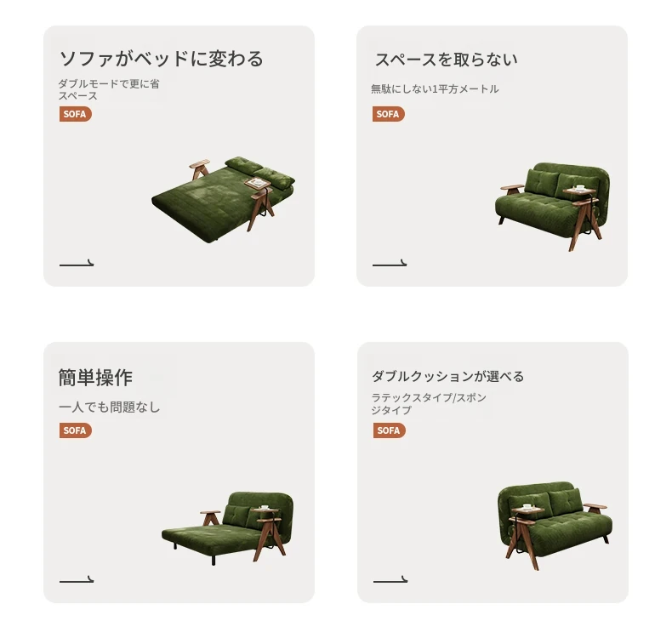Click the 無駄にしない1平方メートル subtitle
The width and height of the screenshot is (672, 621).
pyautogui.click(x=435, y=89)
